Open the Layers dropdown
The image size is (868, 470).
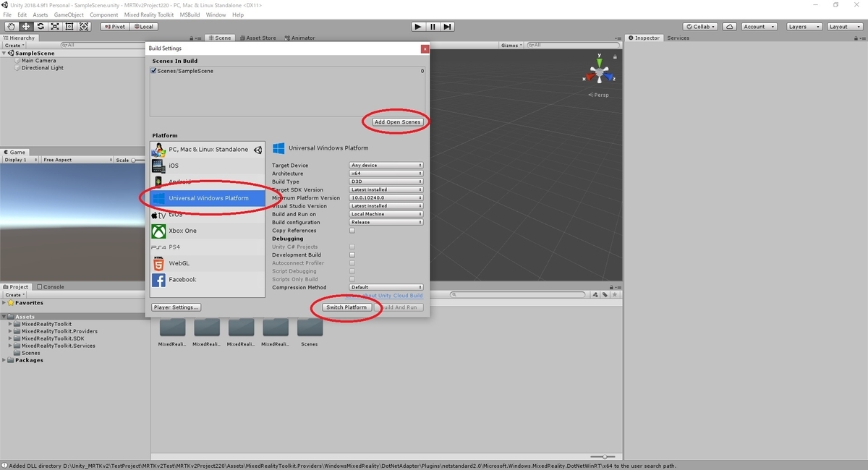point(803,27)
